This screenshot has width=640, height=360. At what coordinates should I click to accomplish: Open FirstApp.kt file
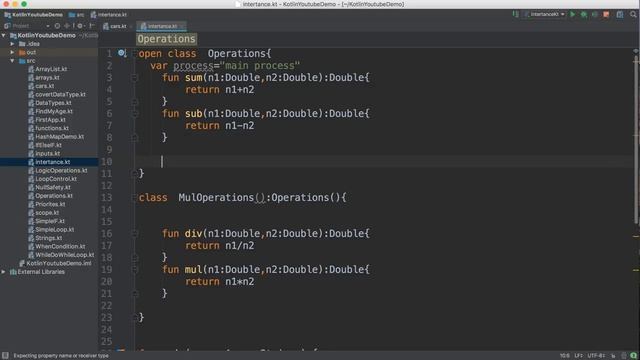[47, 120]
